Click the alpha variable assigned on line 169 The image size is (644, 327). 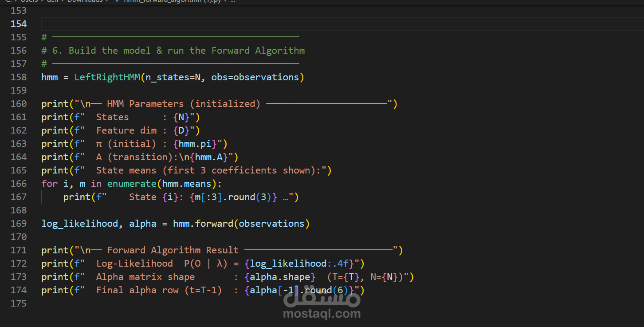(143, 224)
